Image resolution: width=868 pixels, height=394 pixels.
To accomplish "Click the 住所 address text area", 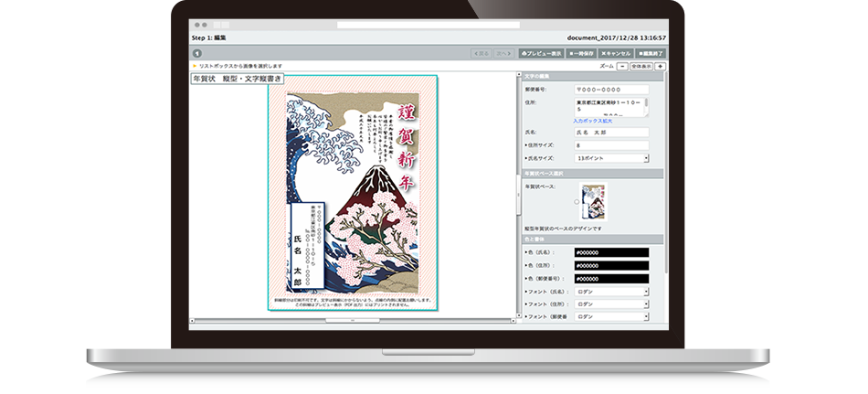I will pyautogui.click(x=611, y=108).
